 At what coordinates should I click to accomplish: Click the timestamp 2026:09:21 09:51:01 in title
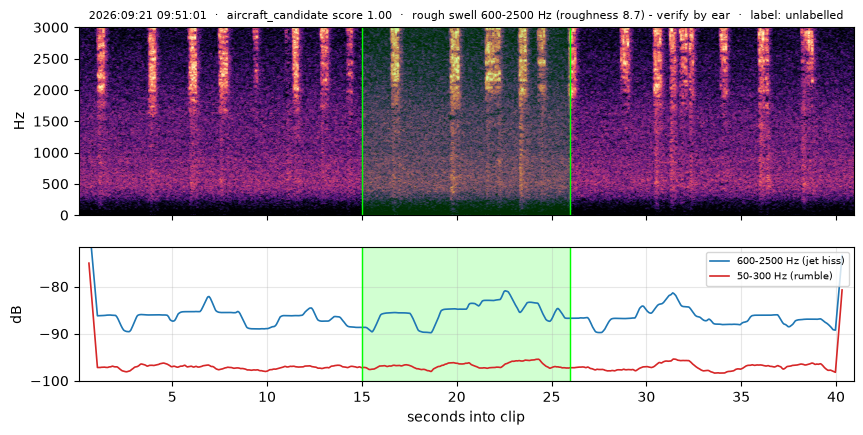point(148,15)
